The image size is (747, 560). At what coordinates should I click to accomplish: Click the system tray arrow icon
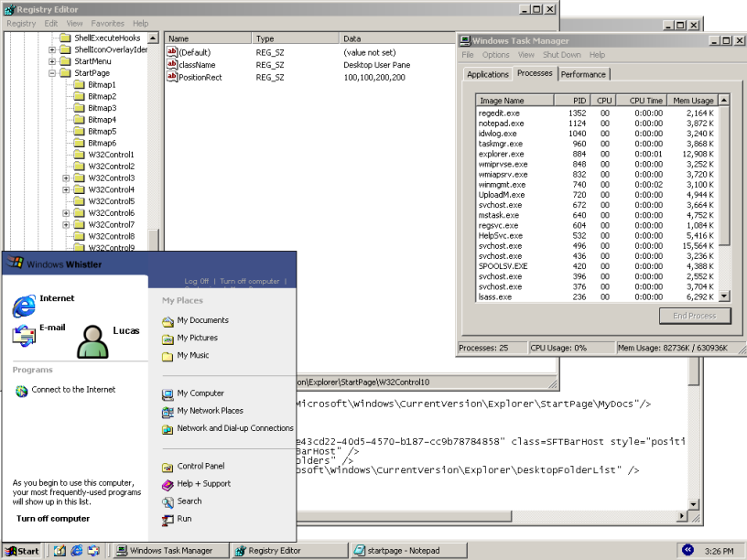[x=687, y=550]
